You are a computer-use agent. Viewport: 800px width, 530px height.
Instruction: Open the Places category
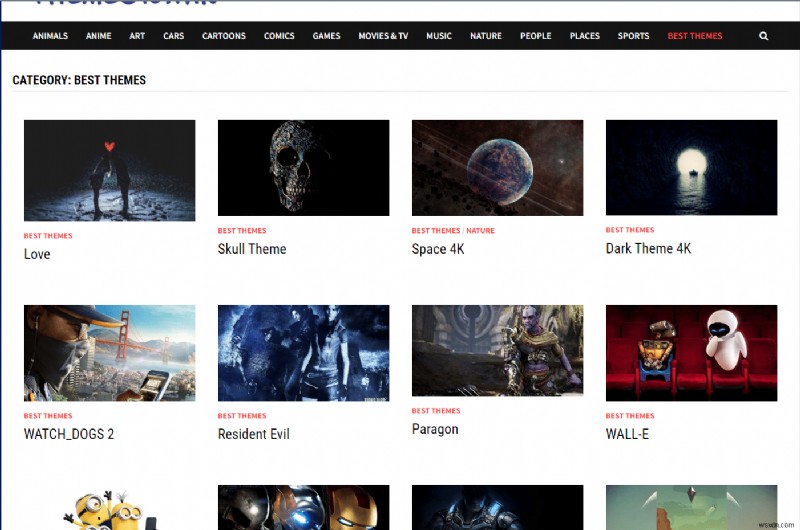tap(585, 36)
